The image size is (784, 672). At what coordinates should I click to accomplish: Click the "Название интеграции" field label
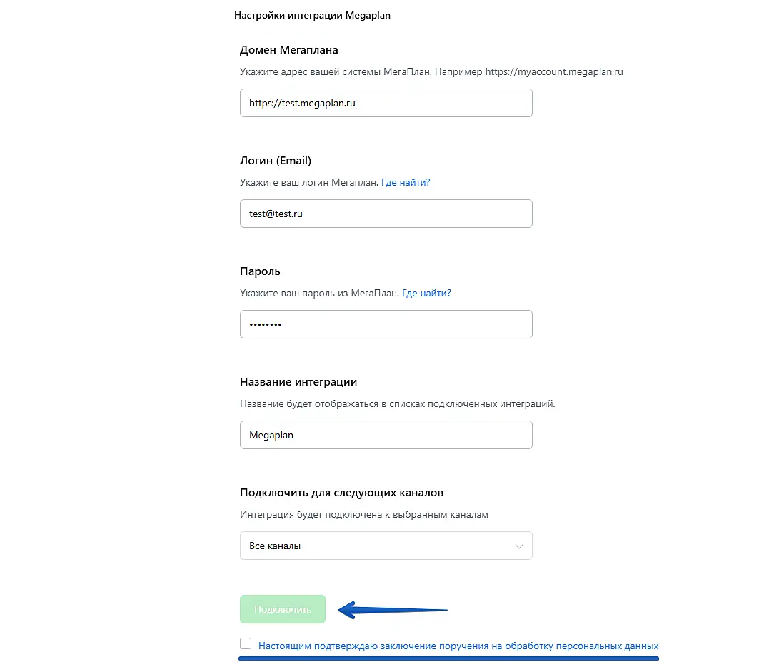298,382
